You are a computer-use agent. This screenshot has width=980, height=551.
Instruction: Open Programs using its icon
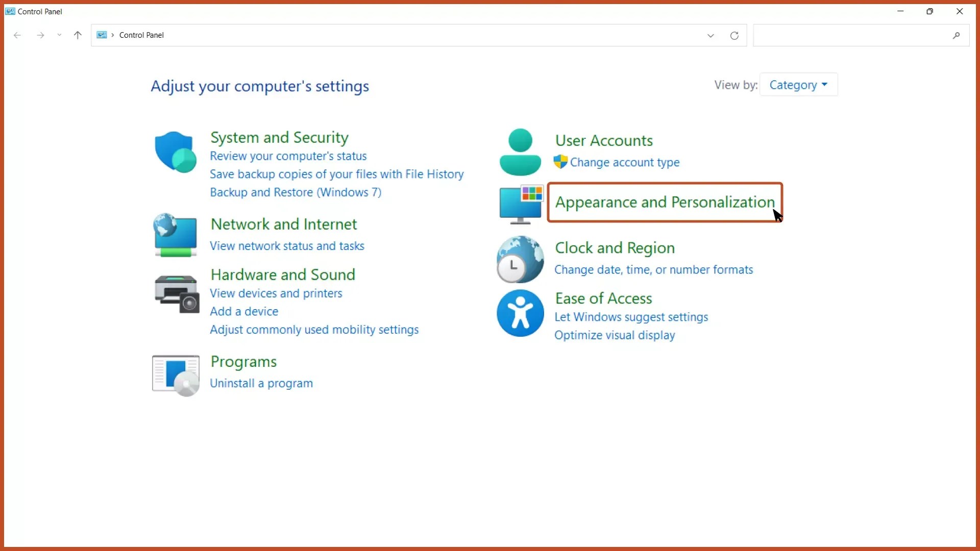[x=175, y=374]
